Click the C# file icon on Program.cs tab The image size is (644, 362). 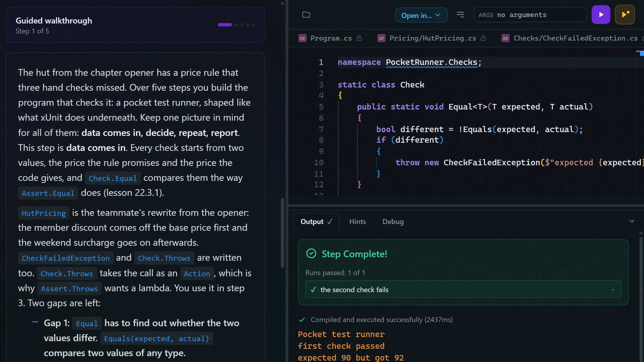point(302,38)
